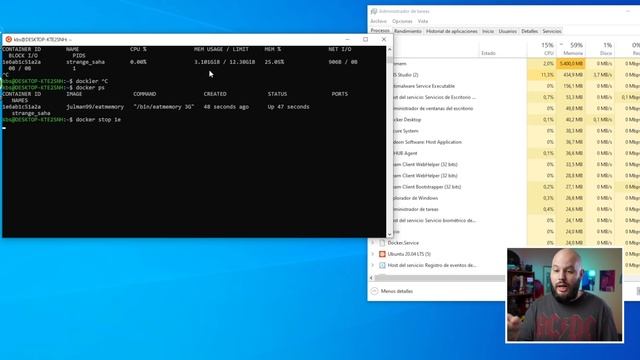Screen dimensions: 640x360
Task: Switch to the Usuarios tab
Action: pos(507,31)
